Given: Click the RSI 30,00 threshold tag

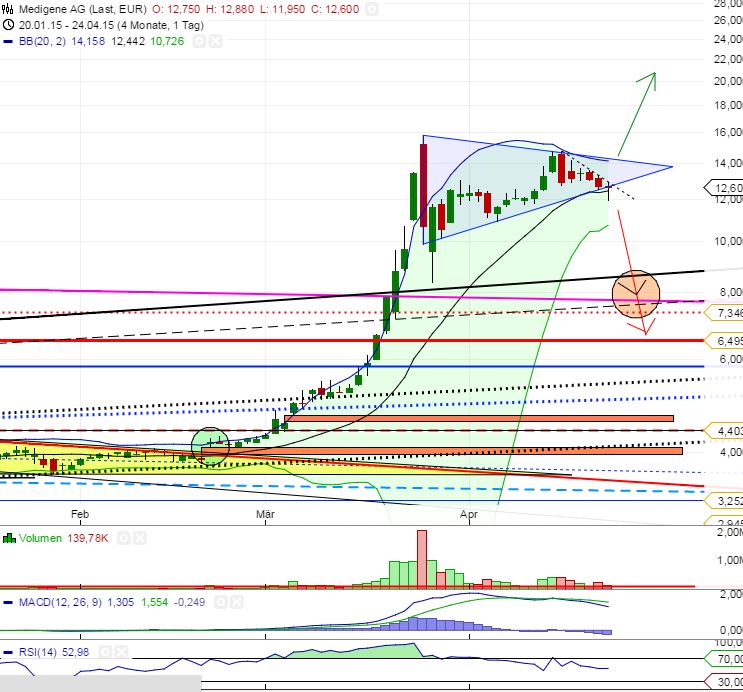Looking at the screenshot, I should (724, 682).
